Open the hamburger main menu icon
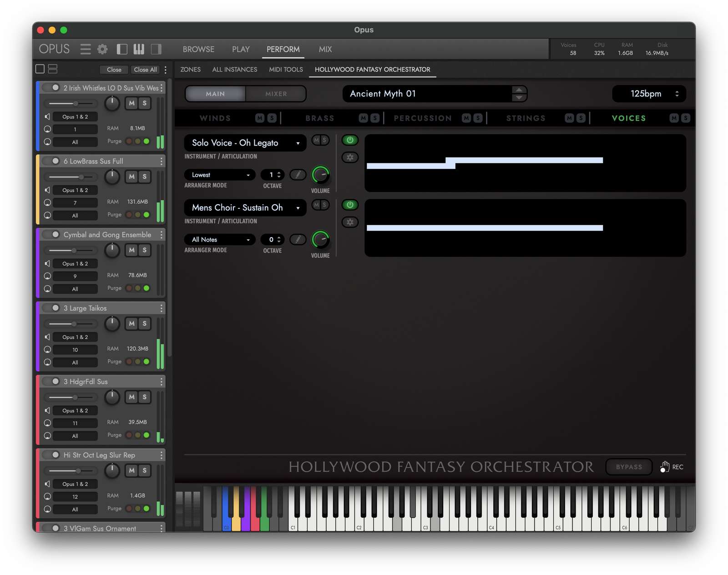Viewport: 728px width, 575px height. pos(86,49)
